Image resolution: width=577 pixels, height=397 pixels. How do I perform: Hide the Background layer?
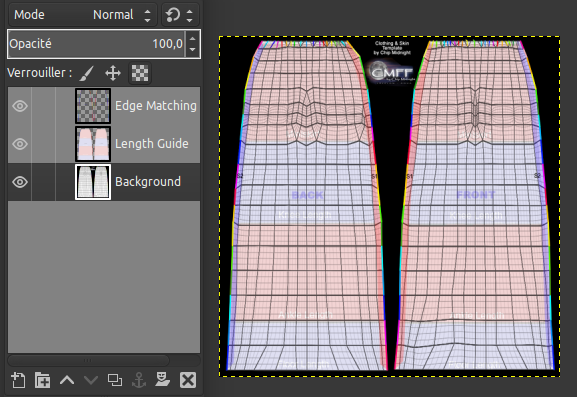click(20, 182)
